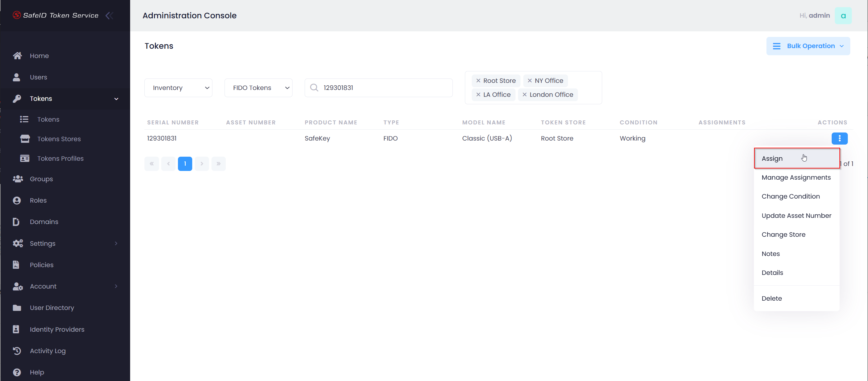
Task: Expand the Bulk Operation dropdown
Action: pyautogui.click(x=808, y=46)
